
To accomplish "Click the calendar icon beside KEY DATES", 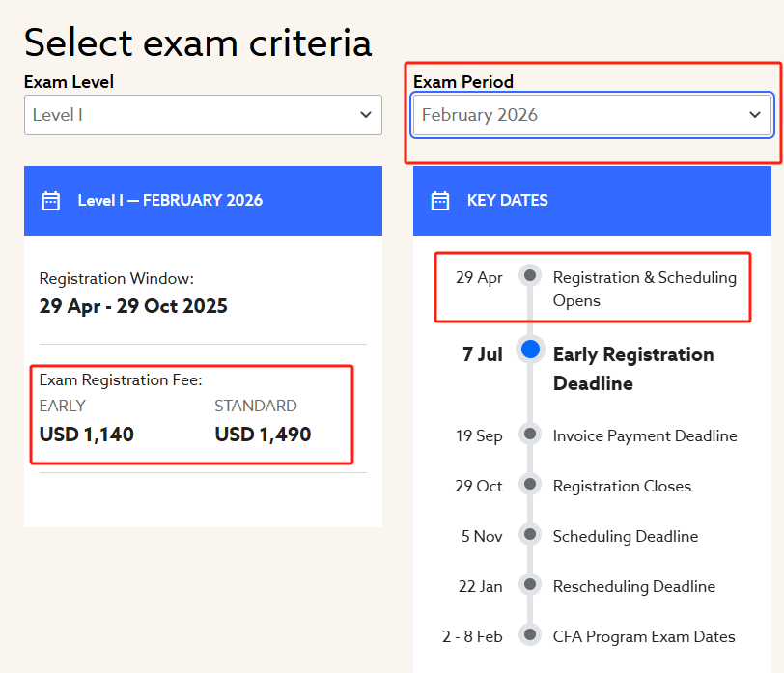I will tap(440, 201).
